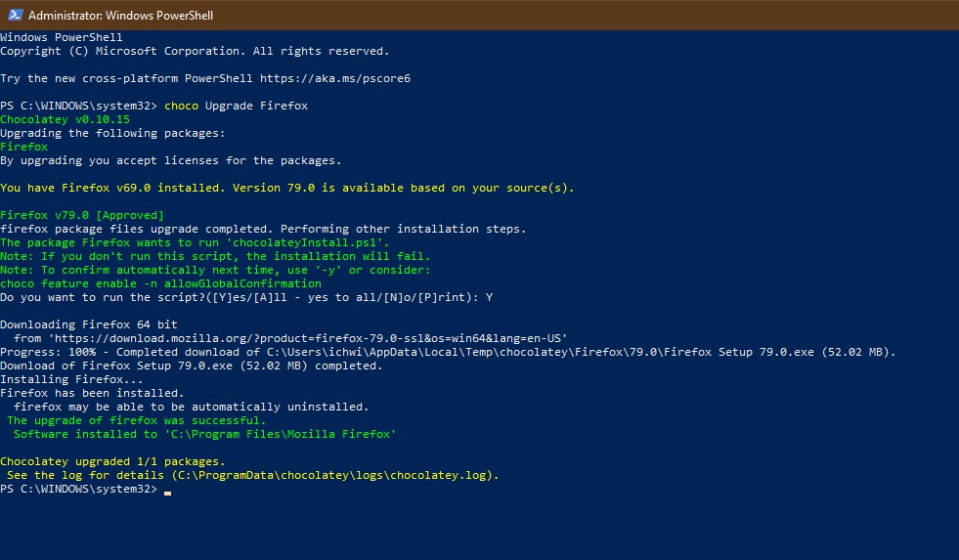Click the PowerShell icon in title bar
959x560 pixels.
point(13,15)
